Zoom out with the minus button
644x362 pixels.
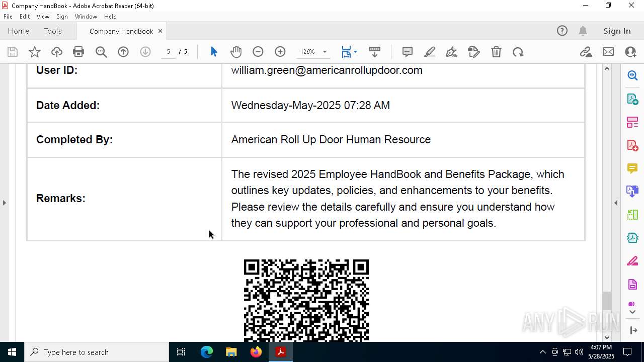(258, 52)
